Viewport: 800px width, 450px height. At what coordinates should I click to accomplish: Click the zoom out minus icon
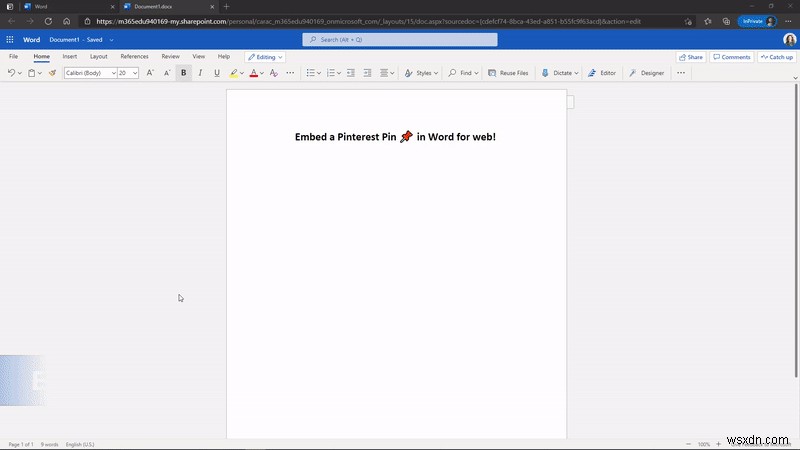pos(688,444)
